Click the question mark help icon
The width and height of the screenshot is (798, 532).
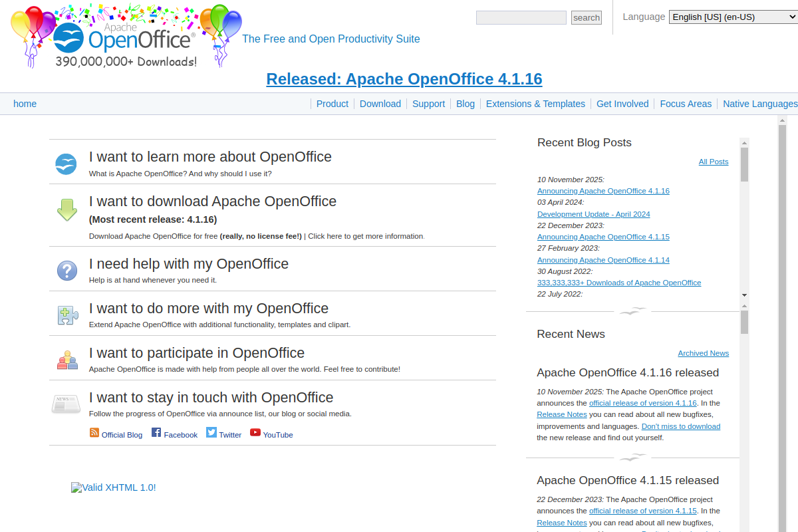66,270
